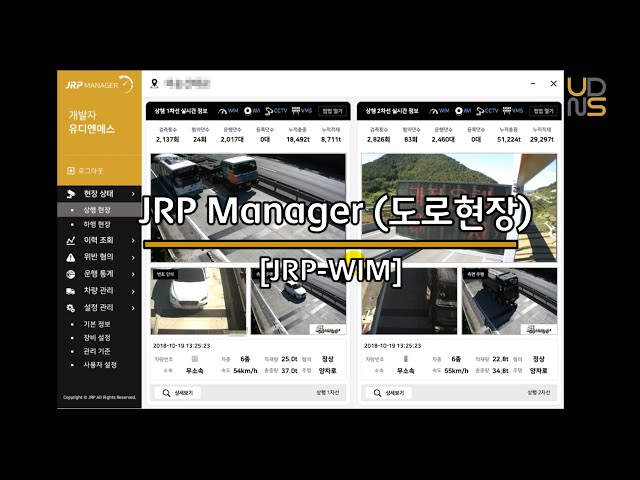Click the 로그아웃 logout button

pyautogui.click(x=85, y=171)
